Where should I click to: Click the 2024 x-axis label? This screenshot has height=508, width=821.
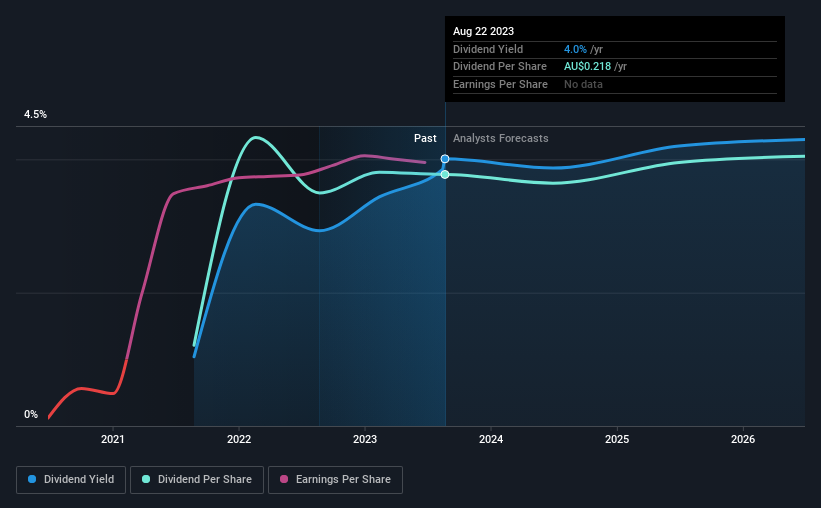[491, 439]
